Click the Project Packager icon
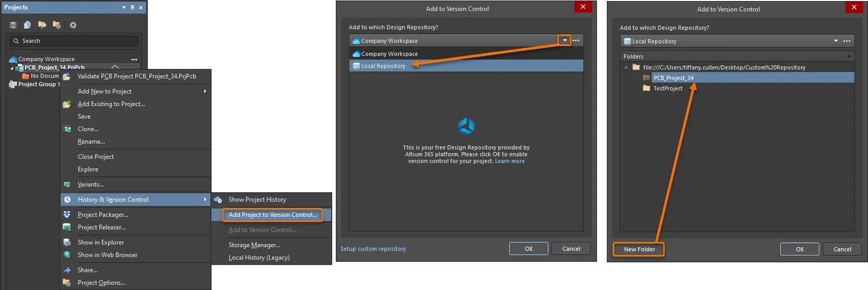This screenshot has height=290, width=868. [67, 215]
